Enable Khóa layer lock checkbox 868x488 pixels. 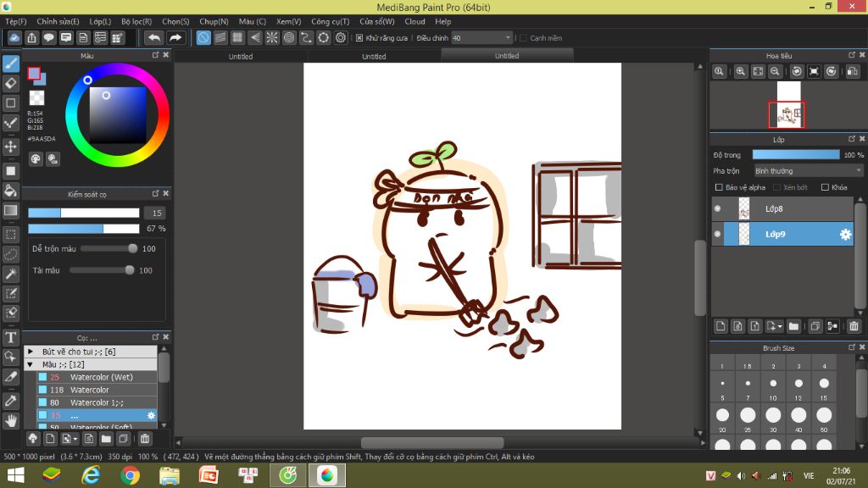(x=825, y=187)
